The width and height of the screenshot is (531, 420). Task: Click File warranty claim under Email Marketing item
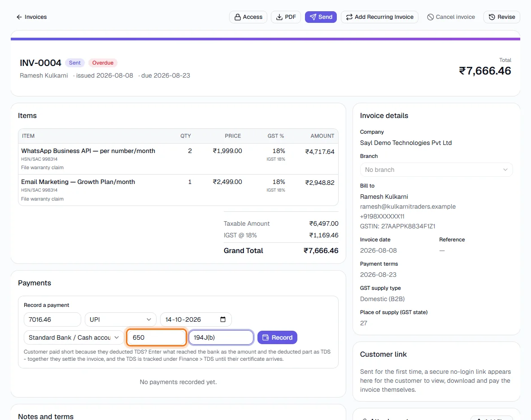42,199
